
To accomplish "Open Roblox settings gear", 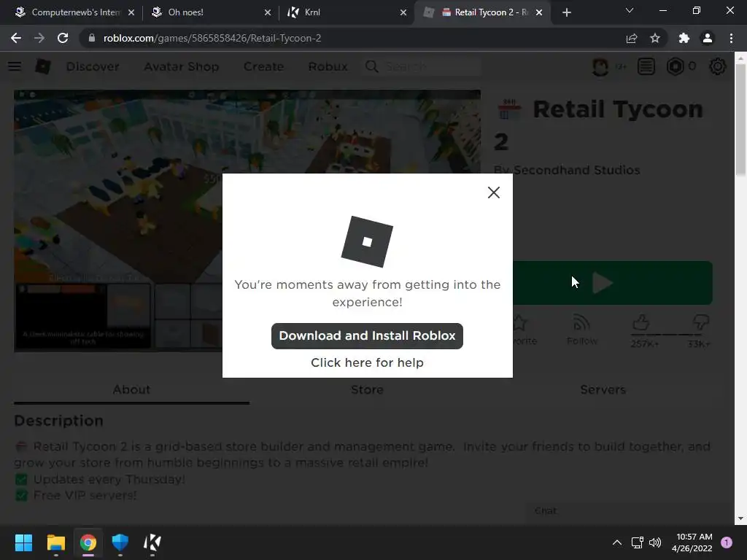I will (x=718, y=66).
